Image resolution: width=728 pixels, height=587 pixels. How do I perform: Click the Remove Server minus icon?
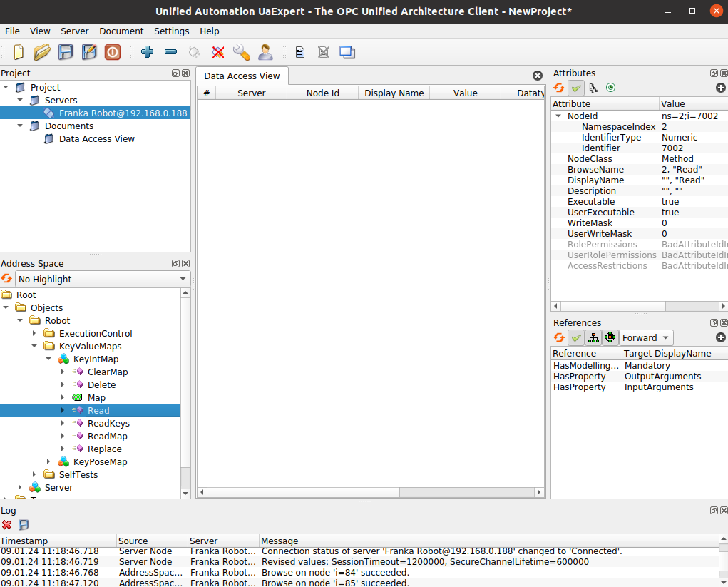click(x=170, y=52)
